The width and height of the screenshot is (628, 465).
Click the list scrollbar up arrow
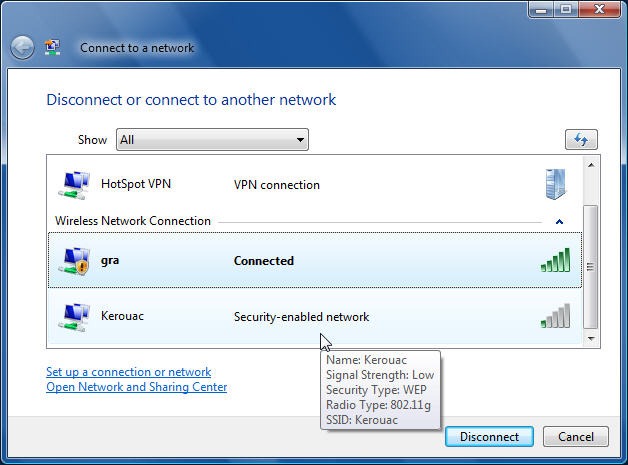[591, 165]
